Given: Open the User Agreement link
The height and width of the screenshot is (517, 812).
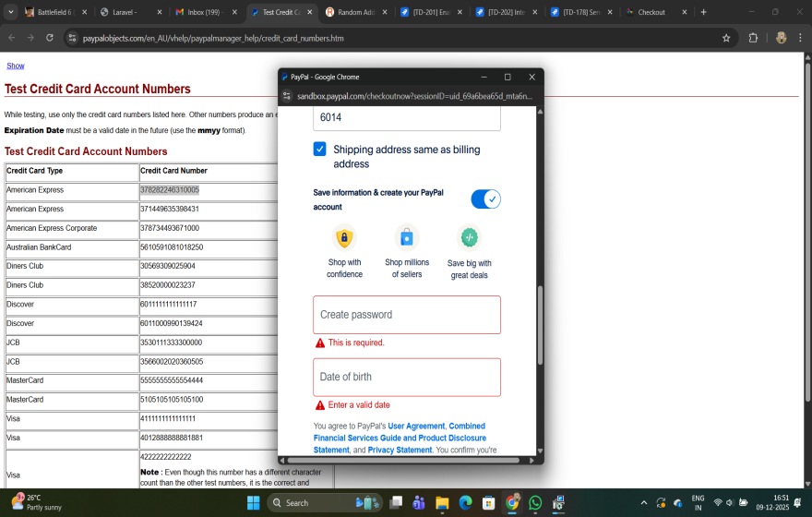Looking at the screenshot, I should click(416, 426).
